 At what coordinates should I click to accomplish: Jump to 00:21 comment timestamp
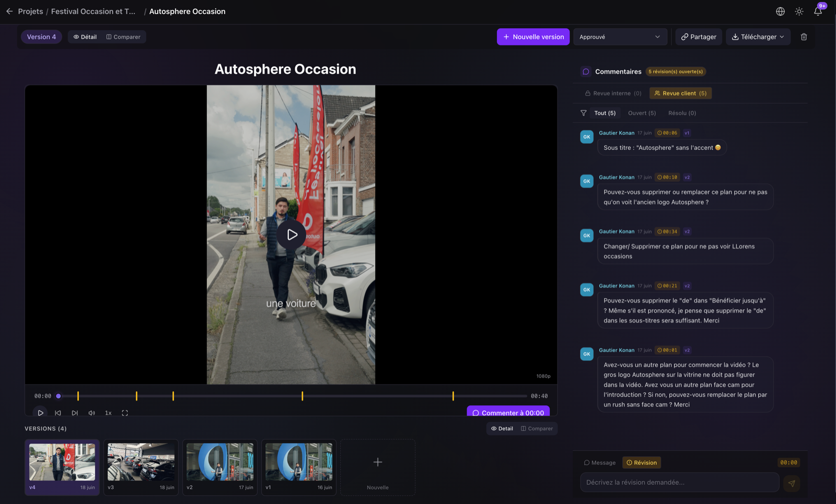click(x=667, y=286)
